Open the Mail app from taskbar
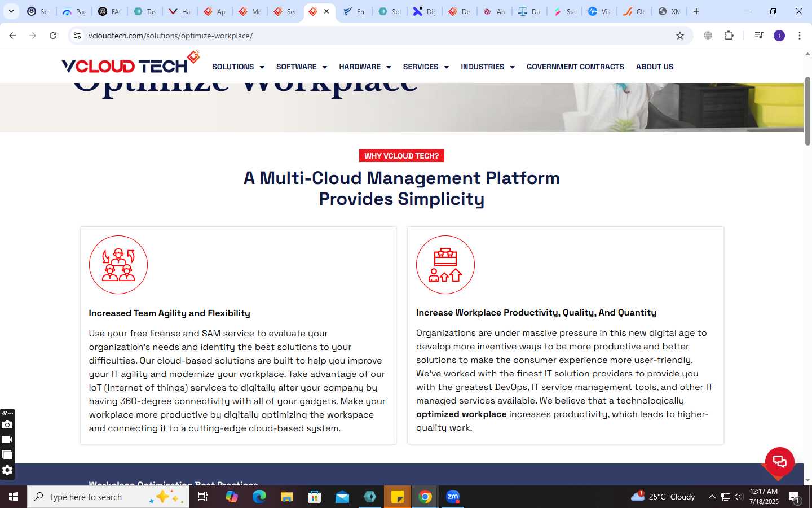The width and height of the screenshot is (812, 508). point(342,497)
